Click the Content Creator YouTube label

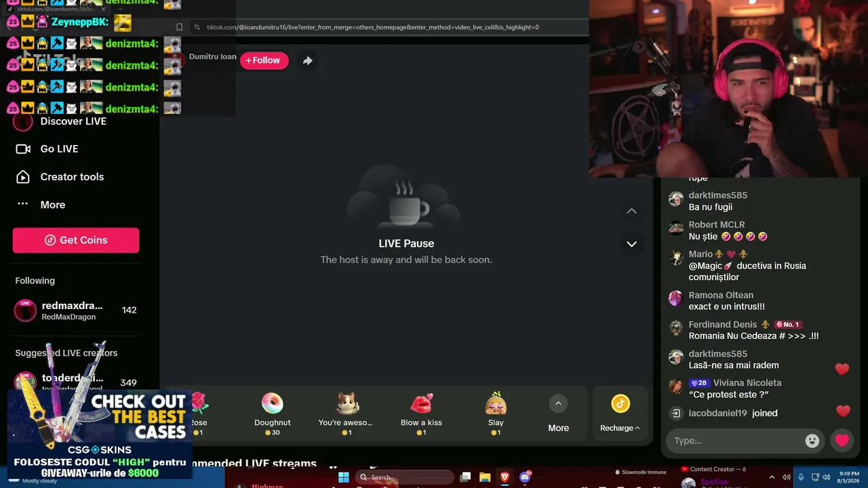tap(713, 469)
